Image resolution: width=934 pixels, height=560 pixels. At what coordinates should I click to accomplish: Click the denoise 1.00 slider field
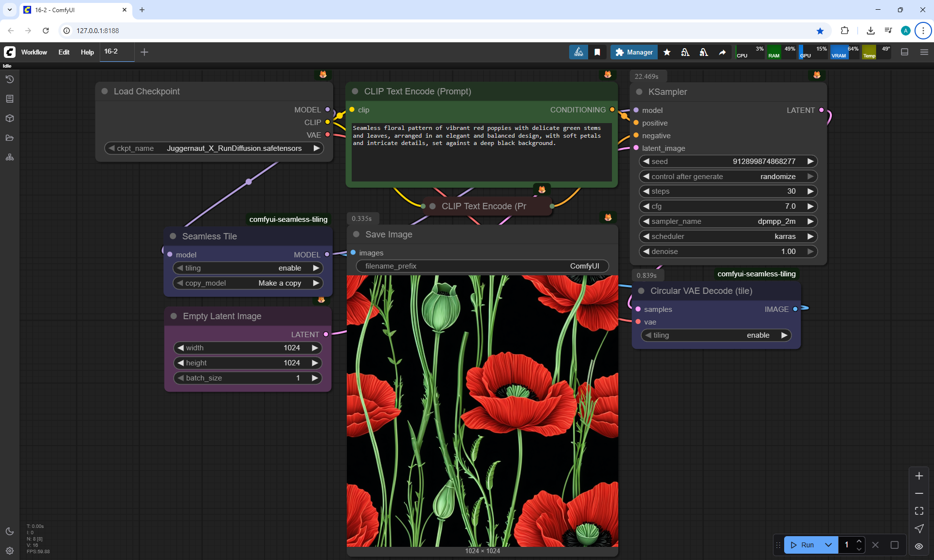pyautogui.click(x=728, y=252)
